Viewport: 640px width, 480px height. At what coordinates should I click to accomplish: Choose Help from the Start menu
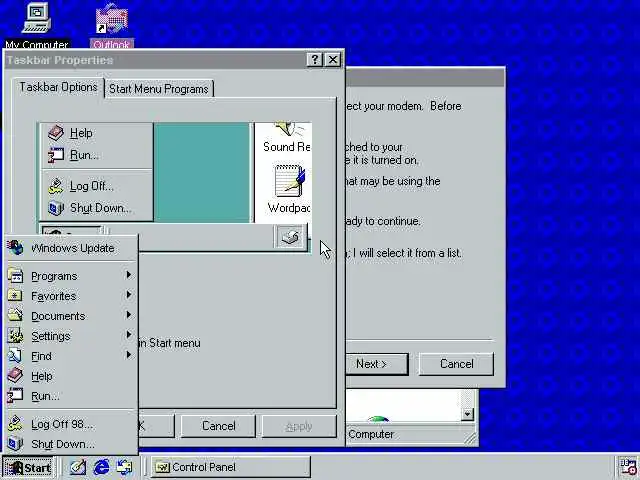click(72, 376)
